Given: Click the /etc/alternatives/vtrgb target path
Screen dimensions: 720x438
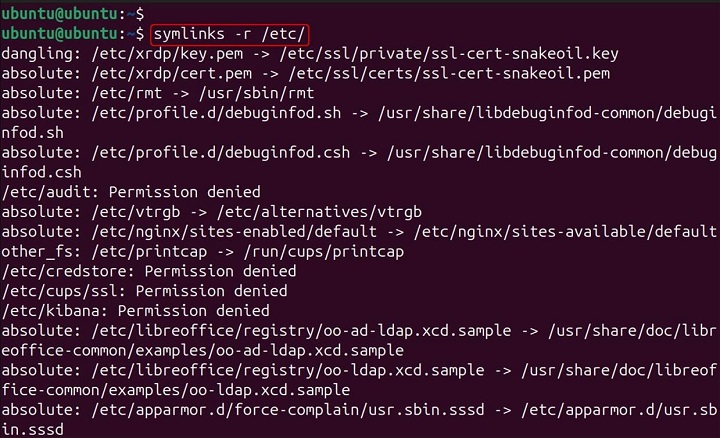Looking at the screenshot, I should [300, 211].
